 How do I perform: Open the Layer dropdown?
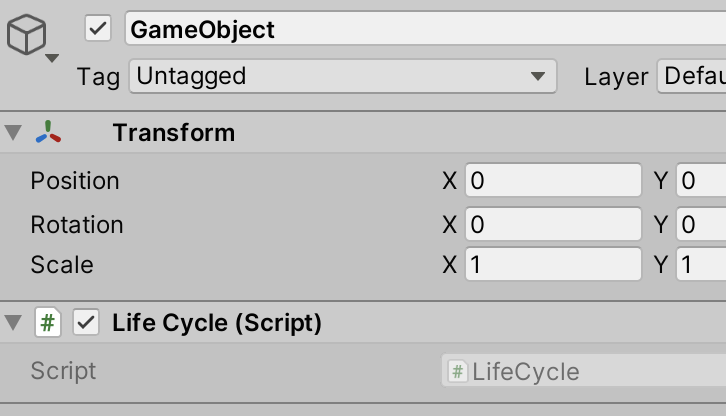[692, 76]
